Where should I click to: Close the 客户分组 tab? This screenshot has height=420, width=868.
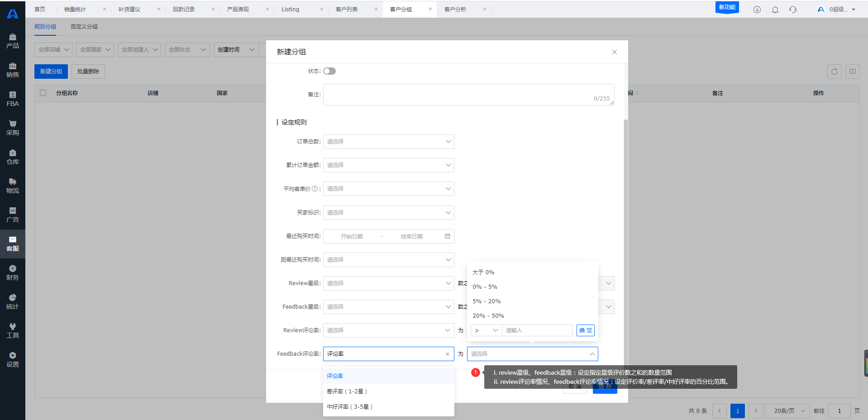click(430, 9)
